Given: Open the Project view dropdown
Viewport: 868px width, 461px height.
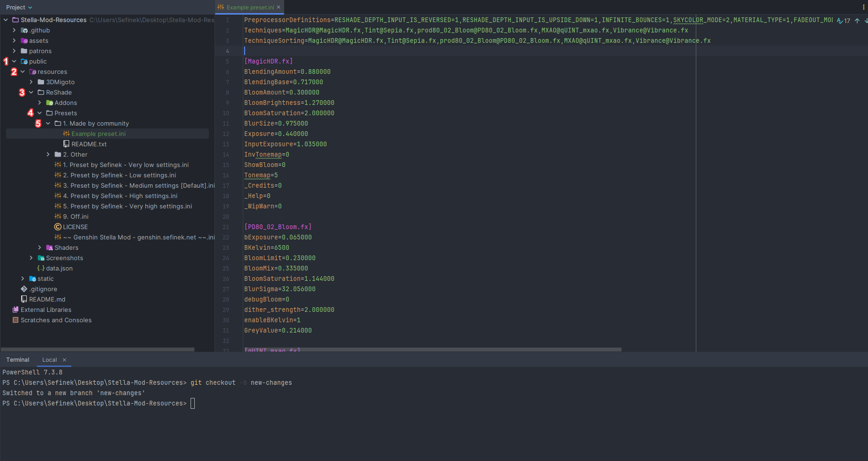Looking at the screenshot, I should 19,7.
